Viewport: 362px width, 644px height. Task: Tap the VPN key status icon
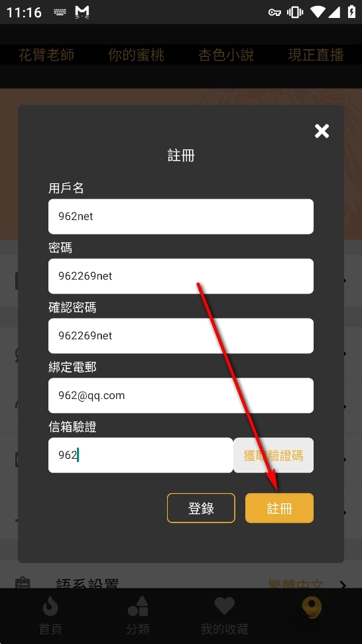(x=274, y=13)
